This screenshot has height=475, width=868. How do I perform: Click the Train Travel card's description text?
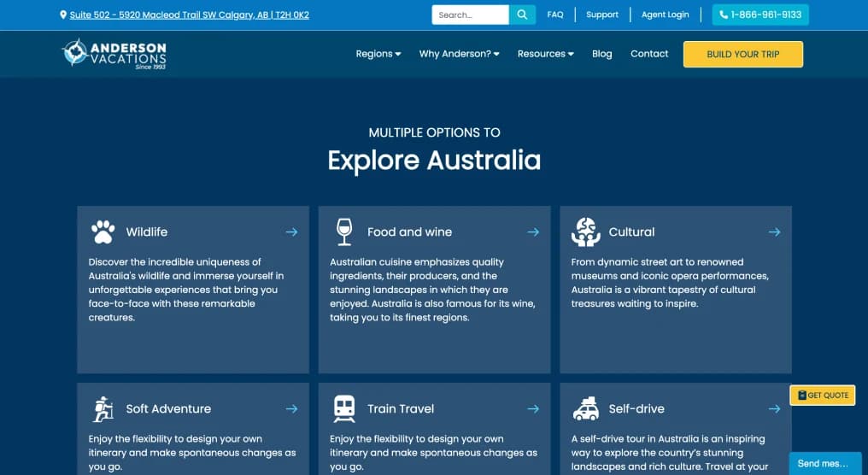coord(433,453)
